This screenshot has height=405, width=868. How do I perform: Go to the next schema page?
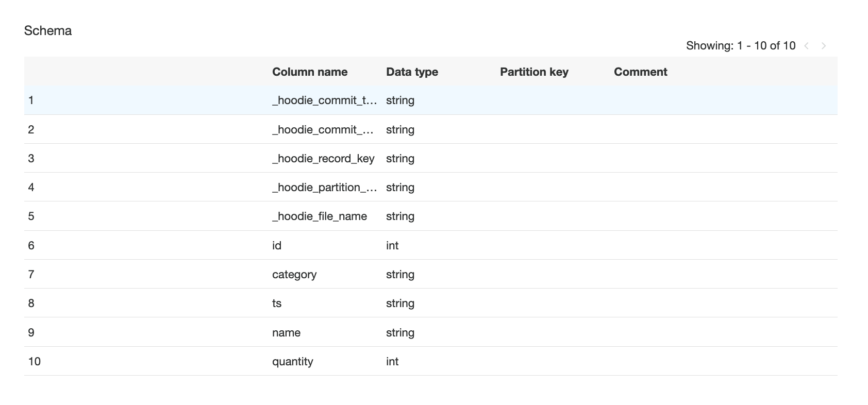(x=824, y=46)
